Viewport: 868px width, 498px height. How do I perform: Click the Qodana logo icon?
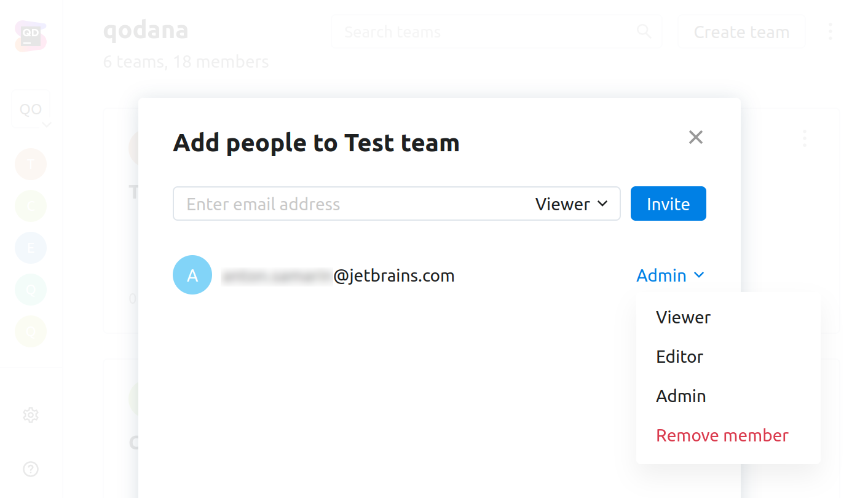pos(31,36)
